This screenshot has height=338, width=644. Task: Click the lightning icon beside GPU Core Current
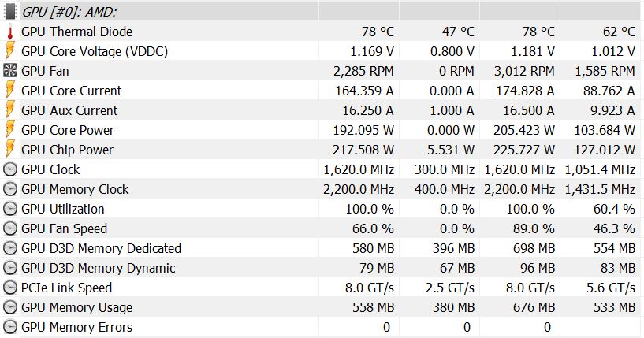[x=10, y=91]
